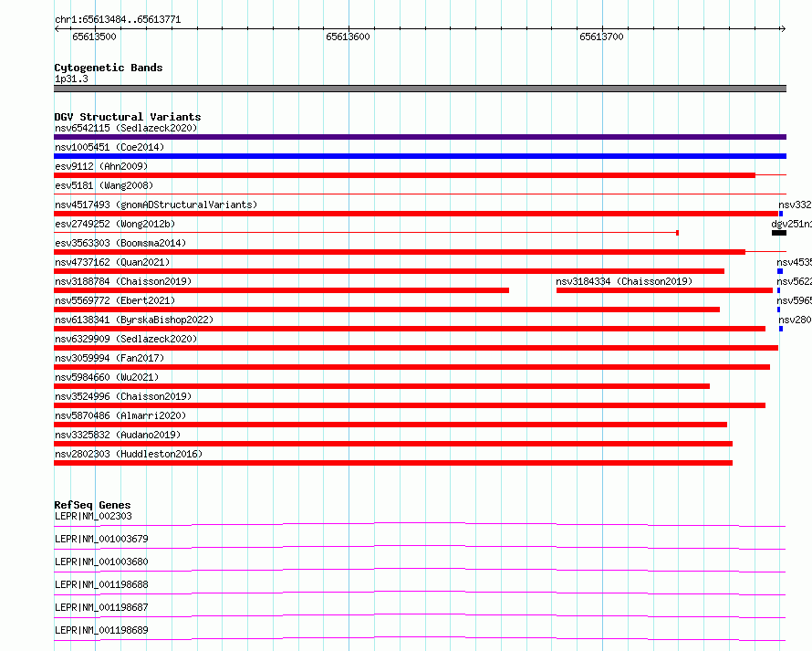Click the blue marker beside nsv4535 label
This screenshot has width=812, height=651.
click(780, 271)
